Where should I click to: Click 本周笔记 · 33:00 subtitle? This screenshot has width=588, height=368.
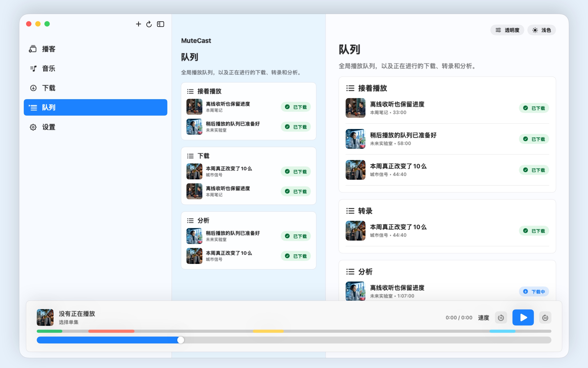(388, 112)
